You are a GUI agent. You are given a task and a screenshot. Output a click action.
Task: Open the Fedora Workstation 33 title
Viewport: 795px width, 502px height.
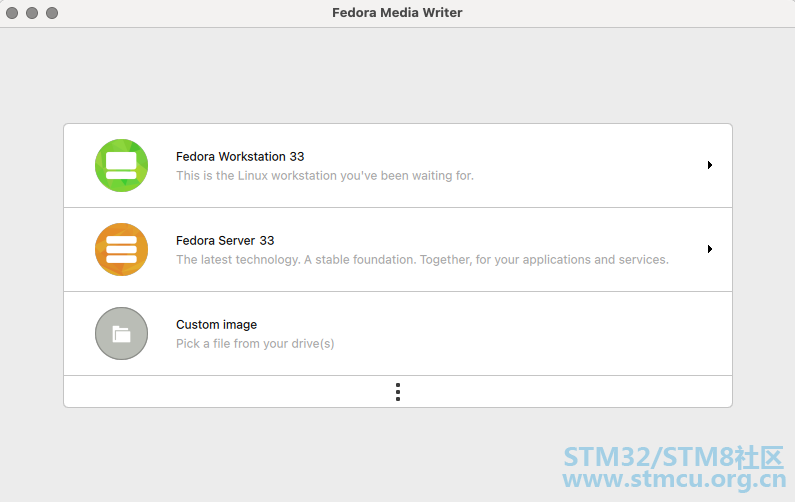click(x=240, y=157)
